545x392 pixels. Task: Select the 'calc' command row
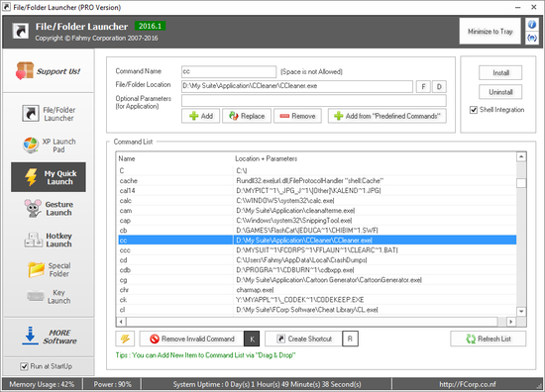click(317, 201)
